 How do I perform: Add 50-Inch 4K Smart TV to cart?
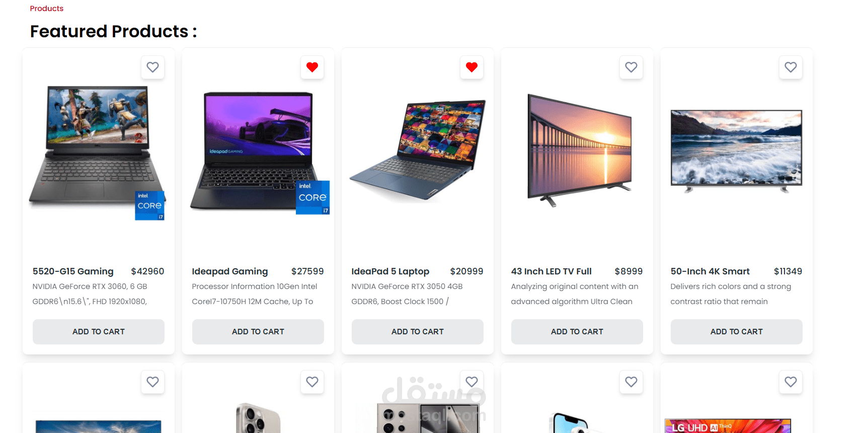coord(737,332)
